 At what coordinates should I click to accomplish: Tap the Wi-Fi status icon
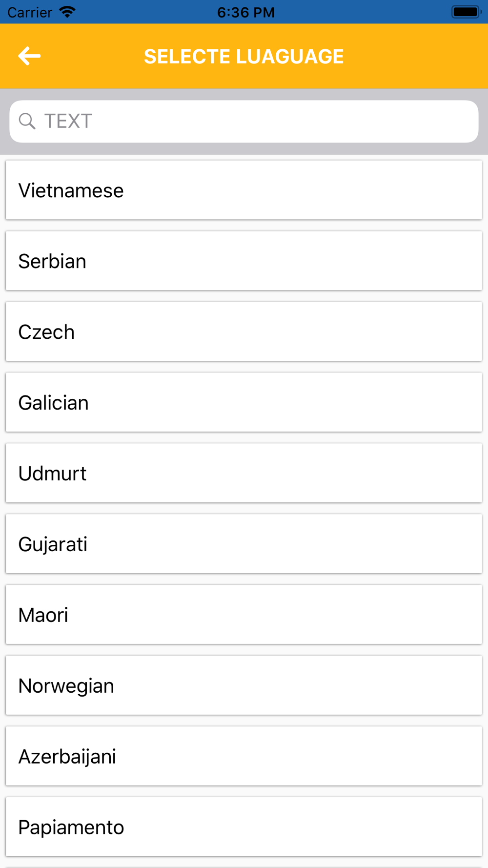(67, 12)
